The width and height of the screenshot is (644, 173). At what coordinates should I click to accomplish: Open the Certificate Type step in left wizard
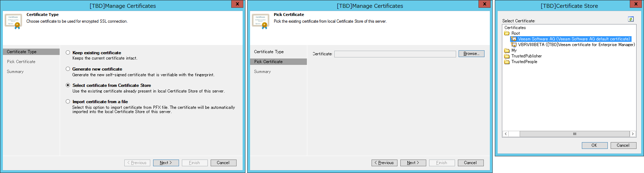point(31,52)
